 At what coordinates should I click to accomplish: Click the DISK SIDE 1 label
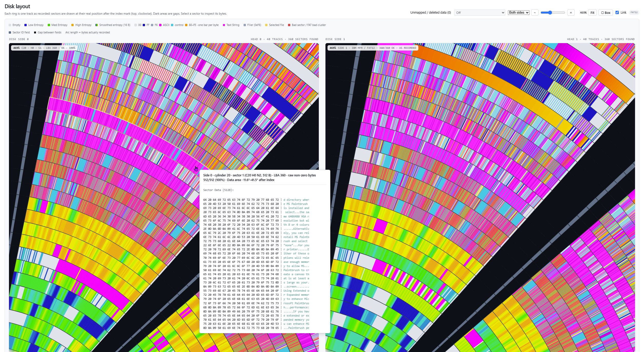pos(335,39)
